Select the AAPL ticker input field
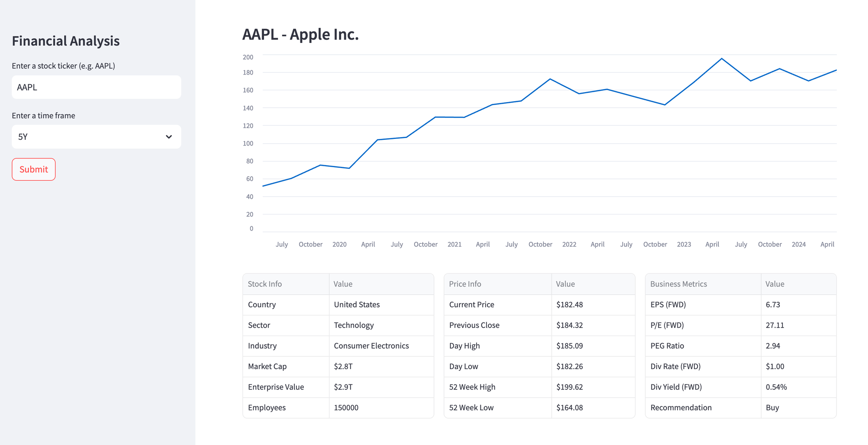The width and height of the screenshot is (868, 445). tap(96, 87)
